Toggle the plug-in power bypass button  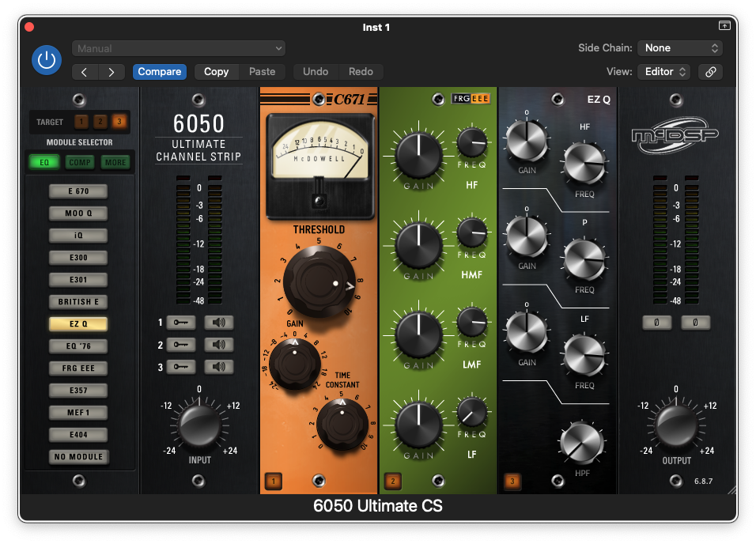pyautogui.click(x=47, y=60)
